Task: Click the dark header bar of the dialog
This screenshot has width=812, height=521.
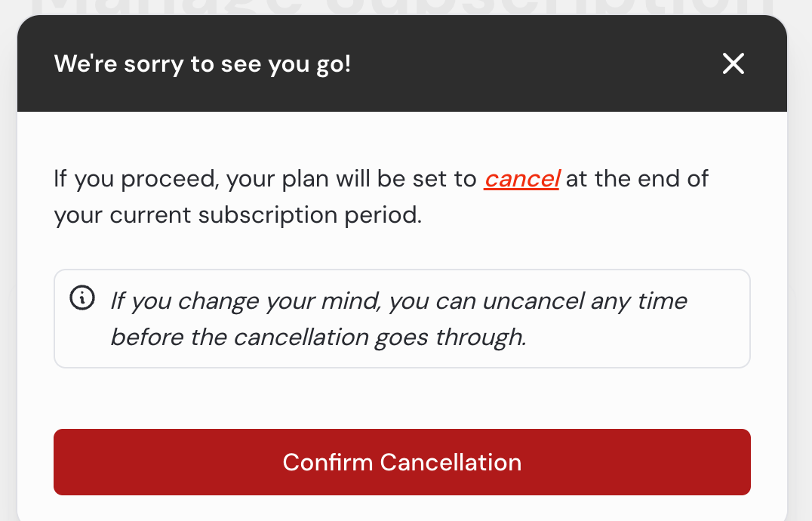Action: [402, 63]
